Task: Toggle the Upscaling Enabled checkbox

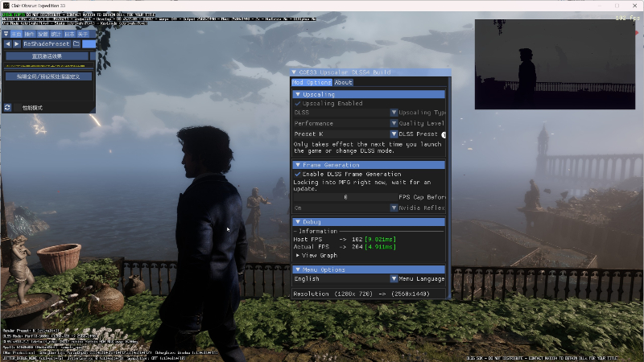Action: [298, 104]
